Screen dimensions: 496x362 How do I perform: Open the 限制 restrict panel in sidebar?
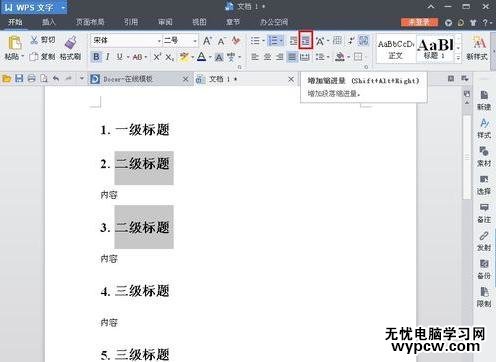pos(484,297)
